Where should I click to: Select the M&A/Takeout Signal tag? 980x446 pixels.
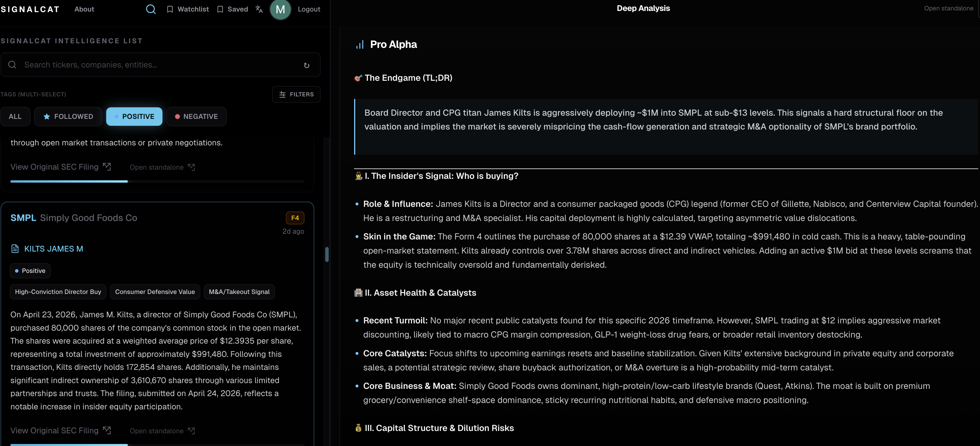239,292
